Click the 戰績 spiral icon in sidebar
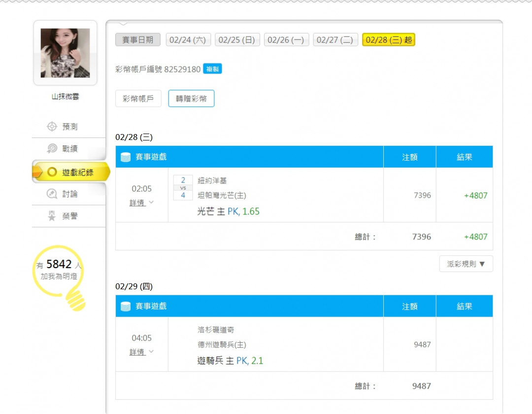This screenshot has height=414, width=532. [52, 149]
